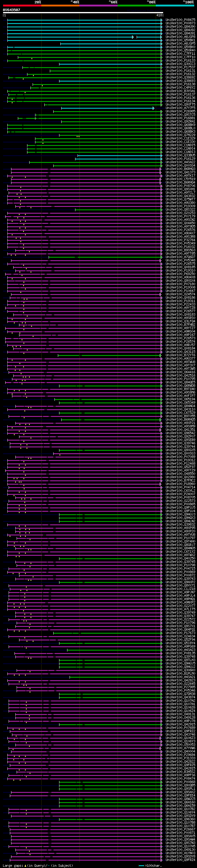Image resolution: width=197 pixels, height=868 pixels.
Task: Open the UniRef100_P69250 entry
Action: [x=180, y=274]
